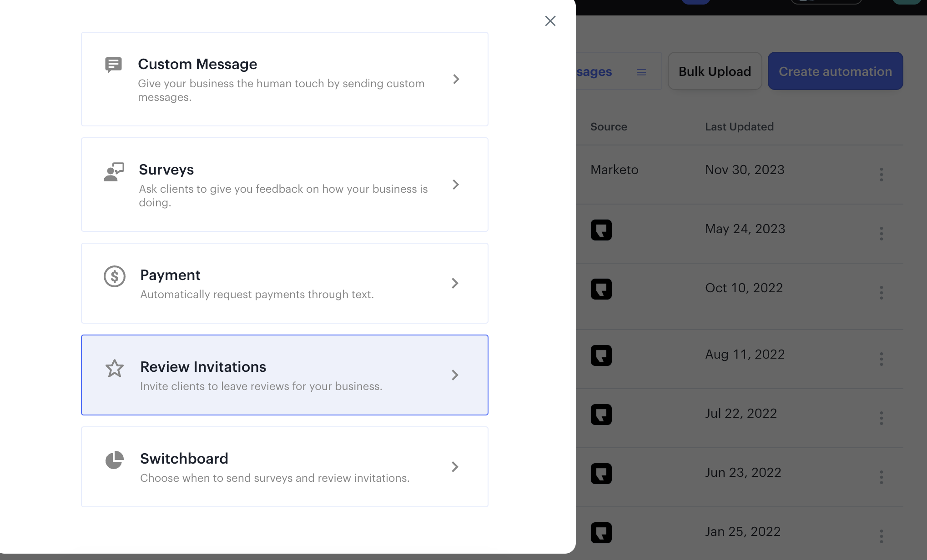Click the Podium logo in the May 24, 2023 row

tap(601, 230)
